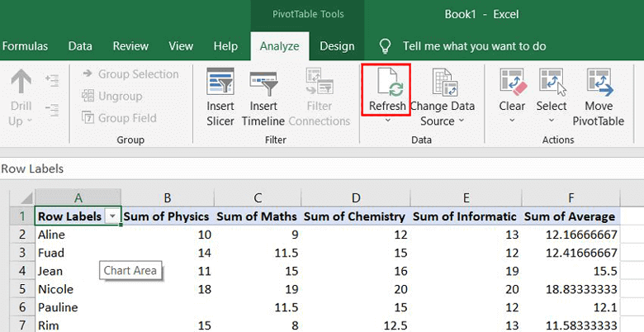Open Change Data Source tool
Screen dimensions: 644x332
443,83
